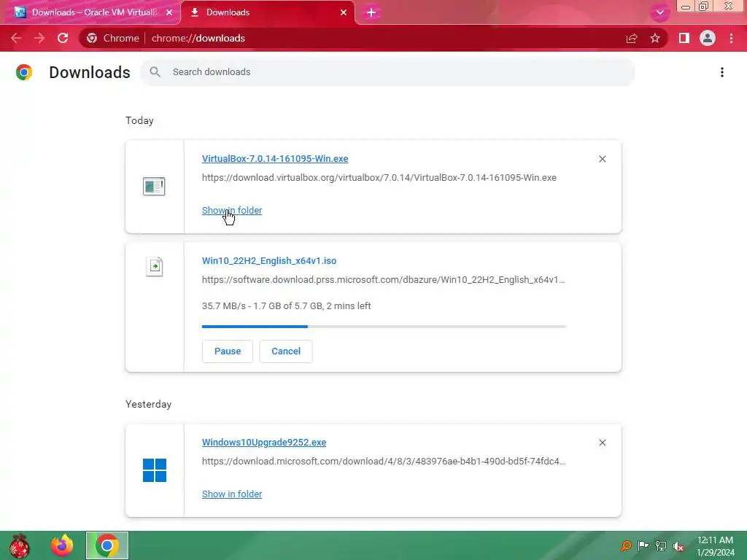Click the Win10 ISO file icon
Image resolution: width=747 pixels, height=560 pixels.
pyautogui.click(x=155, y=267)
